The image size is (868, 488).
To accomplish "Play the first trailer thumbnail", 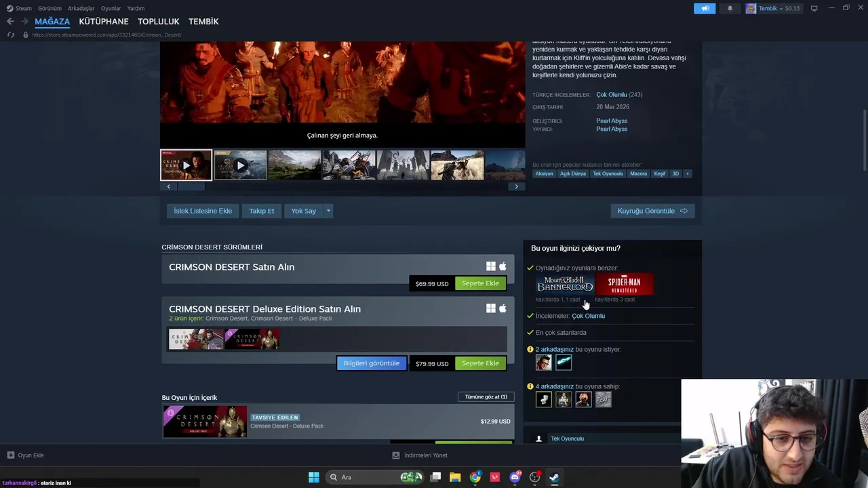I will tap(186, 165).
